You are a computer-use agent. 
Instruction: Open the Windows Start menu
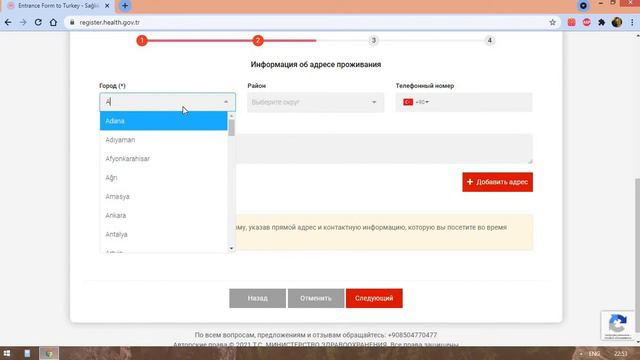point(7,353)
